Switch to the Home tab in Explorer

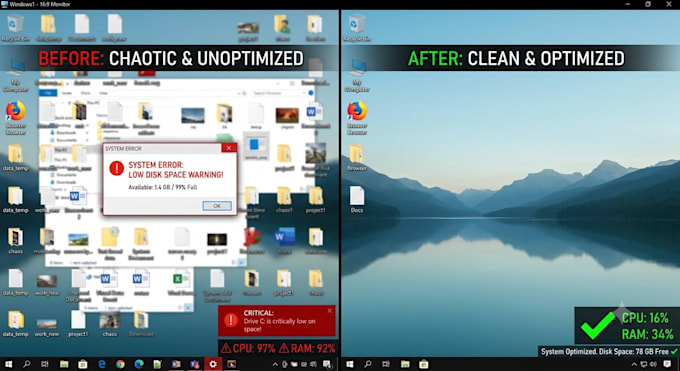67,93
